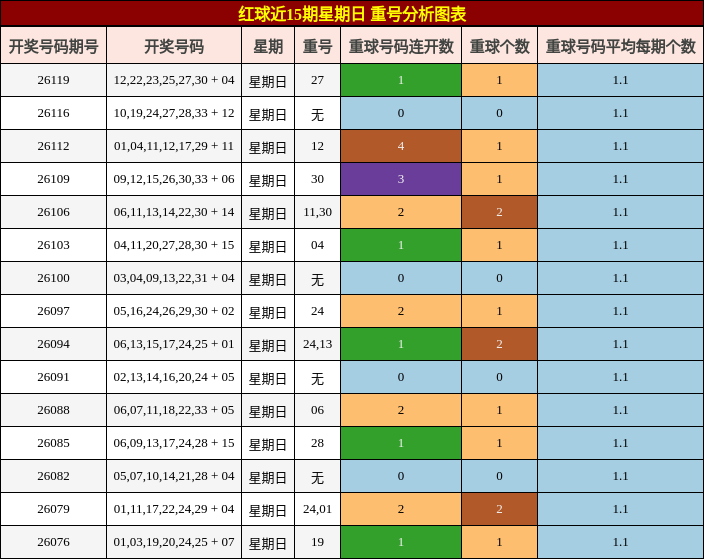The image size is (704, 559).
Task: Click the green 连开数 cell in row 26119
Action: (401, 80)
